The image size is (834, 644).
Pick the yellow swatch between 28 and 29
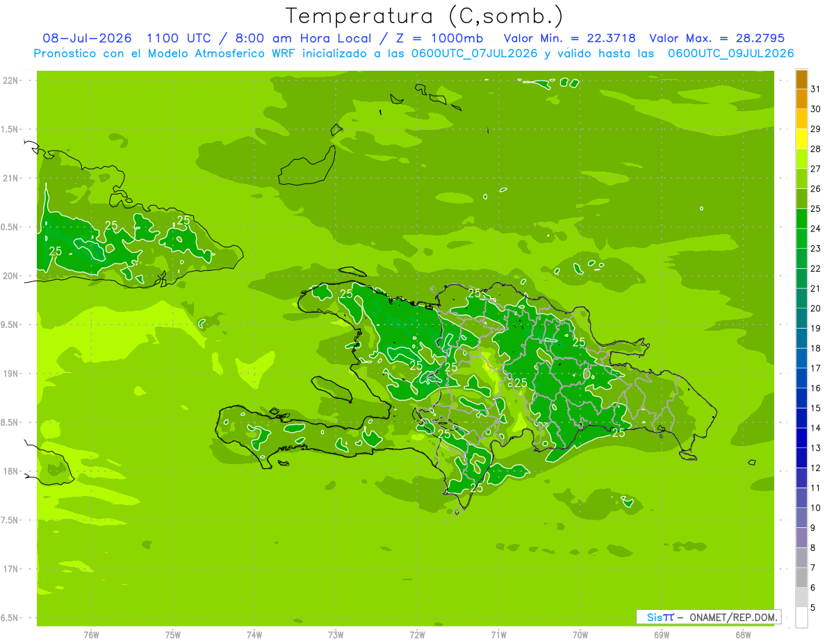[801, 139]
